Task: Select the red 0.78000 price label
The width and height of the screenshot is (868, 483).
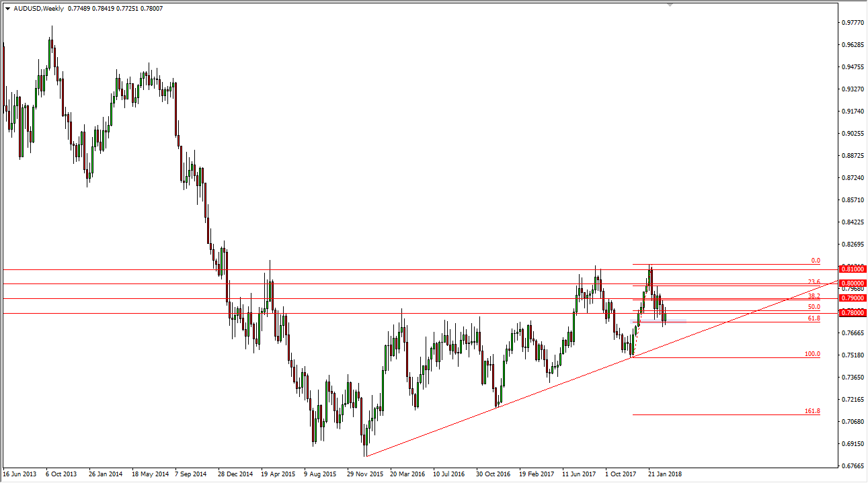Action: pyautogui.click(x=853, y=313)
